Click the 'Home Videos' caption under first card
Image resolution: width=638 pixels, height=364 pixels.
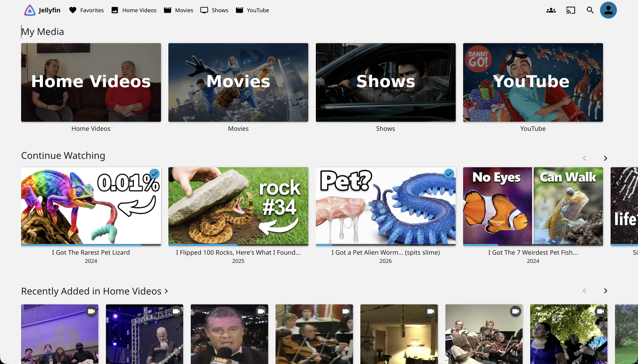pyautogui.click(x=91, y=129)
